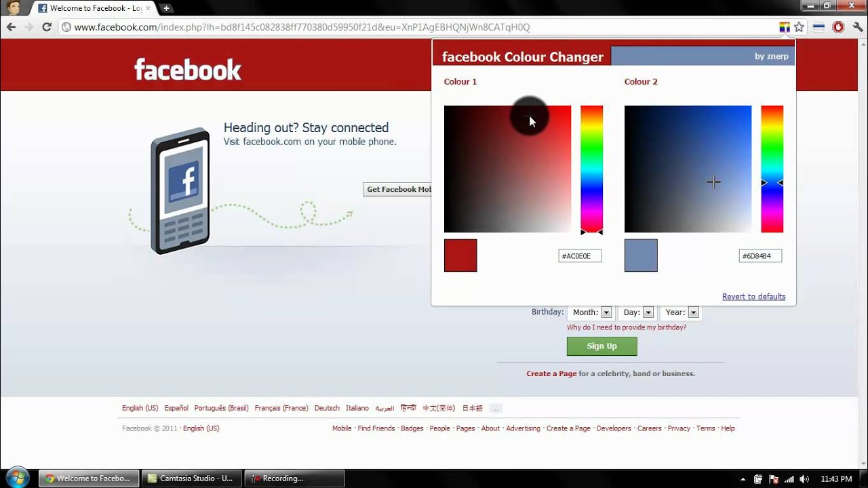Click the Colour 1 hex code field
Image resolution: width=868 pixels, height=488 pixels.
coord(580,256)
